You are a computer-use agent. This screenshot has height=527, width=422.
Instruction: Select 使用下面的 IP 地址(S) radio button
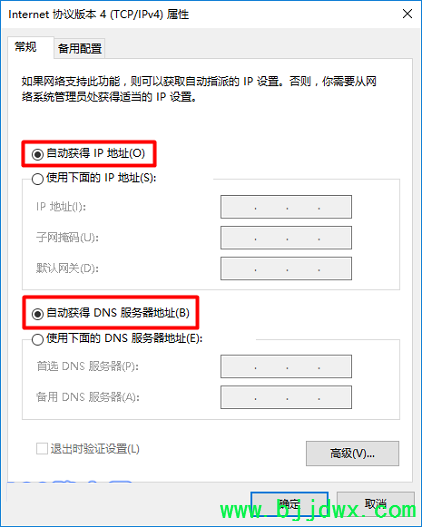(38, 178)
